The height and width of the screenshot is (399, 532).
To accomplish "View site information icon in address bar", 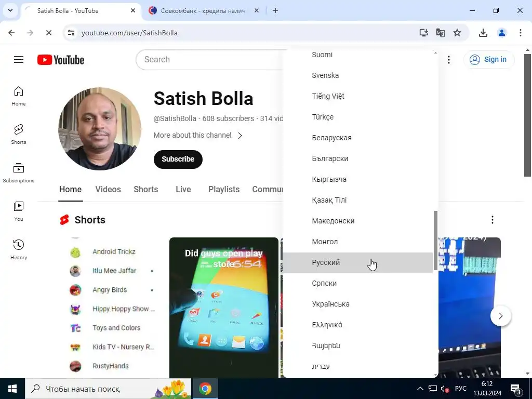I will (71, 33).
